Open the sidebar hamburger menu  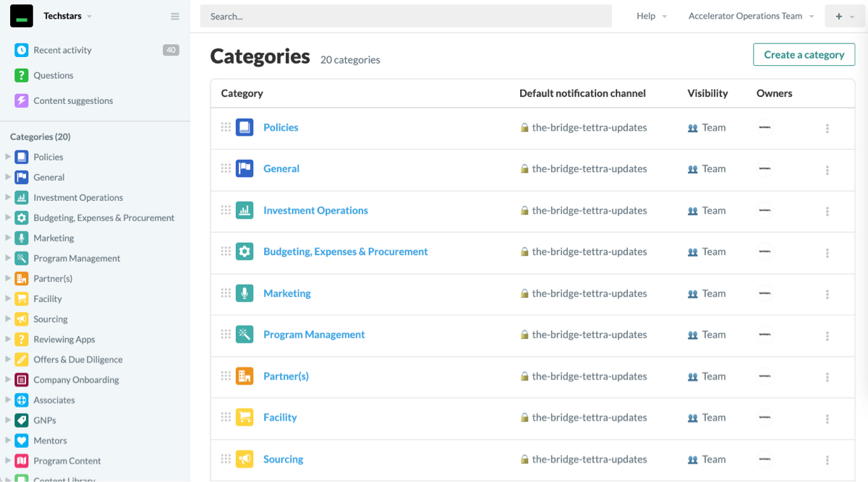point(174,15)
